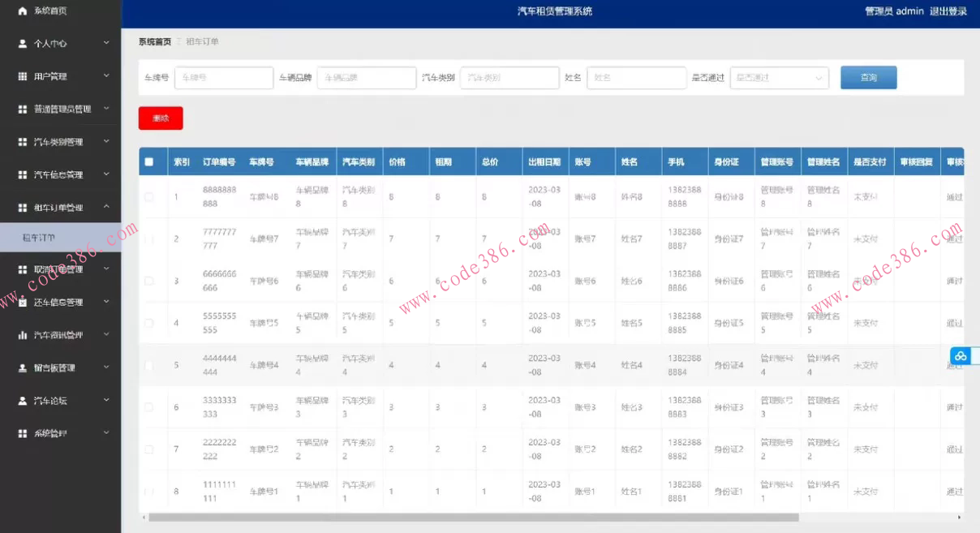Open the 是否通过 dropdown filter
The height and width of the screenshot is (533, 980).
pos(779,78)
